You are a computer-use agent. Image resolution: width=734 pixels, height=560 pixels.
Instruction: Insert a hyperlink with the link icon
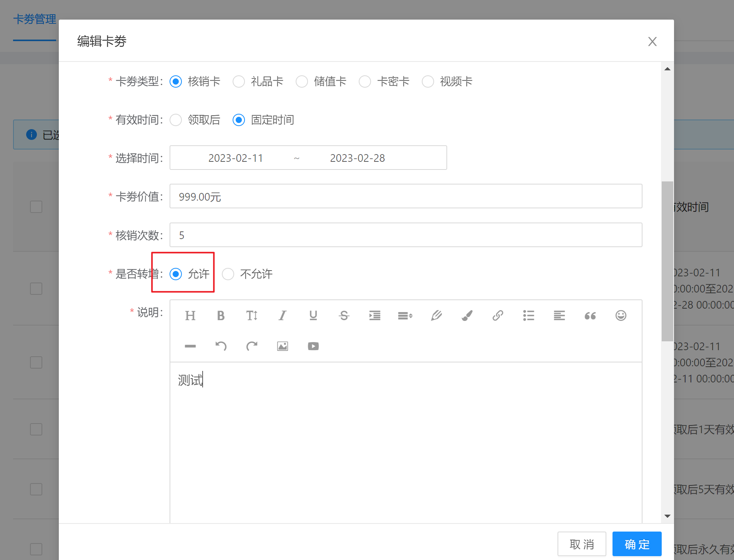click(x=498, y=316)
